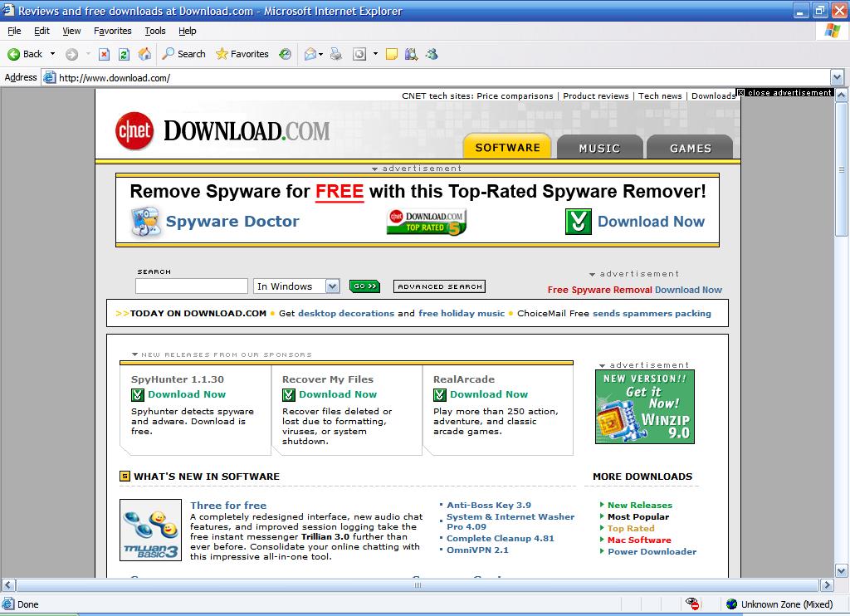Select the SOFTWARE tab

click(507, 146)
